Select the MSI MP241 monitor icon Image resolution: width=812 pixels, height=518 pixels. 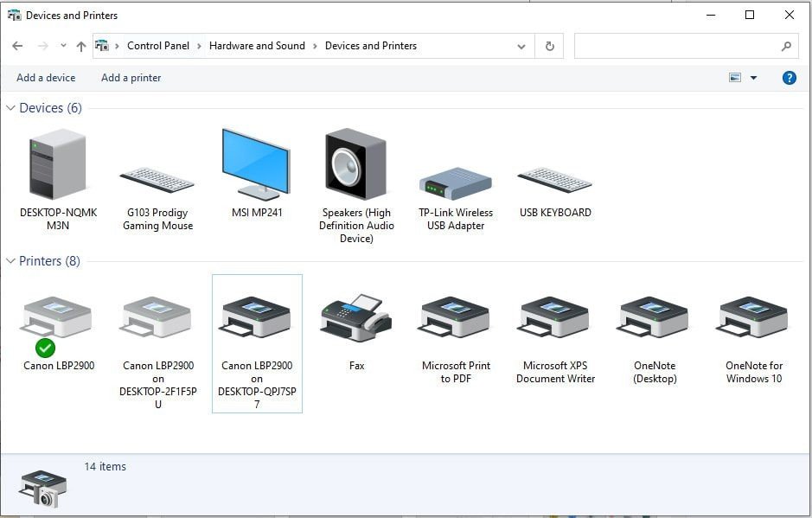[x=256, y=165]
